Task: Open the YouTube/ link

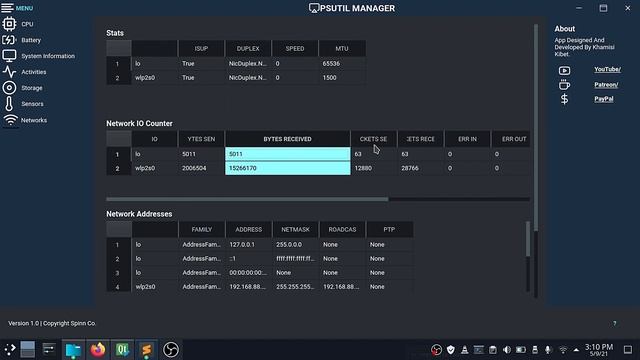Action: click(607, 69)
